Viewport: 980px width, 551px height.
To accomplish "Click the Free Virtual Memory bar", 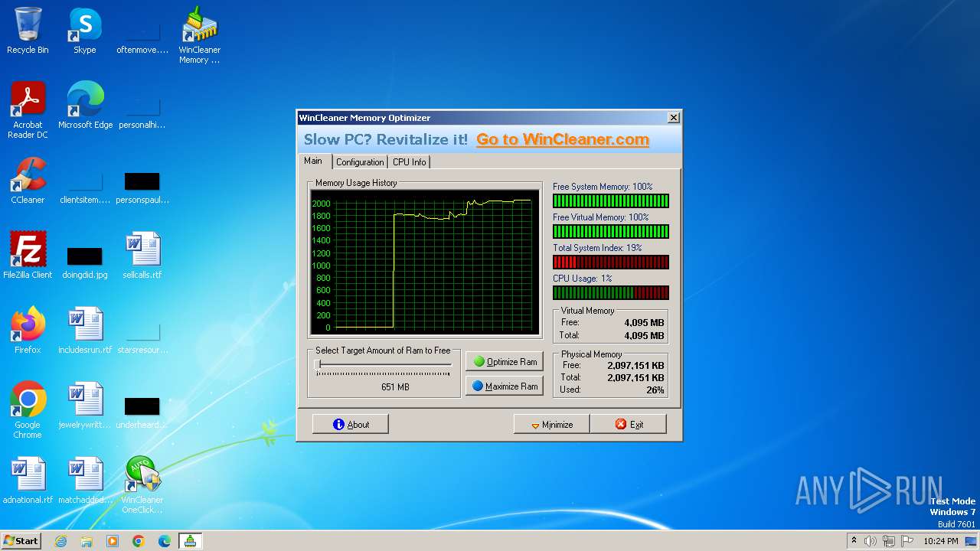I will pyautogui.click(x=611, y=232).
